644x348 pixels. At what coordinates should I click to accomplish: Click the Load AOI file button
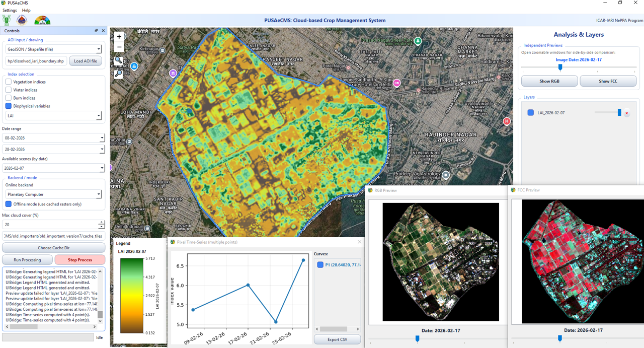[86, 61]
